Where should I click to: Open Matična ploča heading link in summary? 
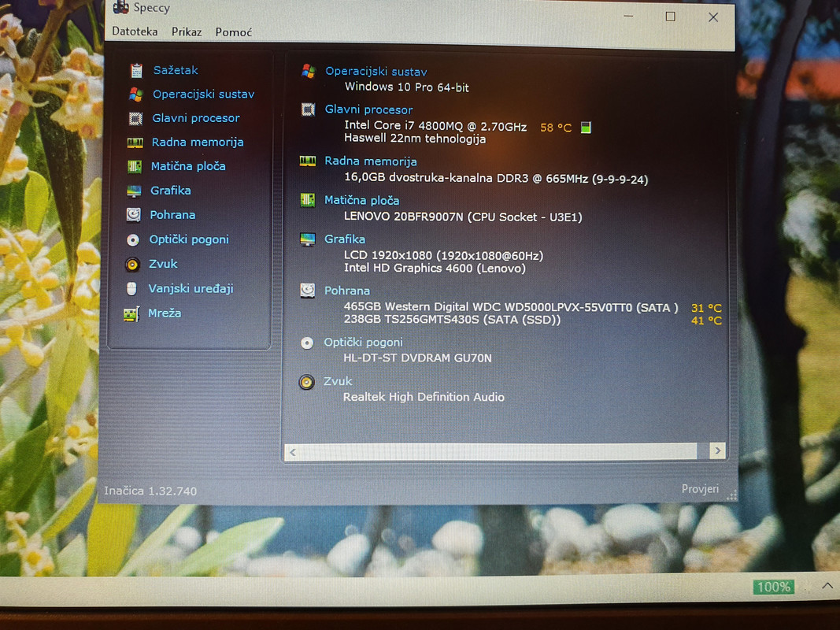362,200
